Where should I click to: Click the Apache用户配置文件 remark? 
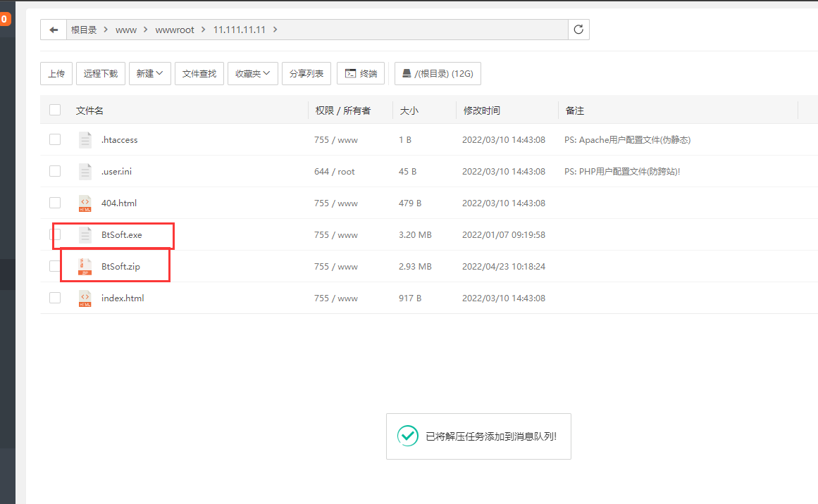pos(628,139)
